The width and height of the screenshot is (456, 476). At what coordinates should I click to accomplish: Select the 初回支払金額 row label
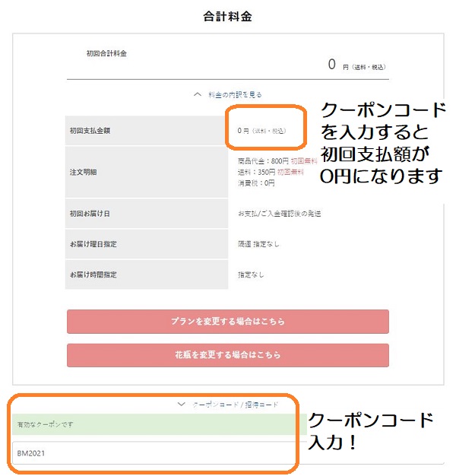point(90,131)
